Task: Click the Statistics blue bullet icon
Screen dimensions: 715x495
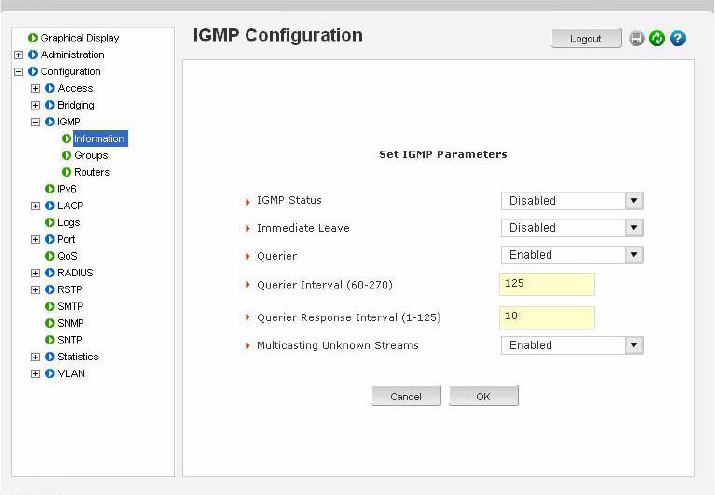Action: click(x=50, y=357)
